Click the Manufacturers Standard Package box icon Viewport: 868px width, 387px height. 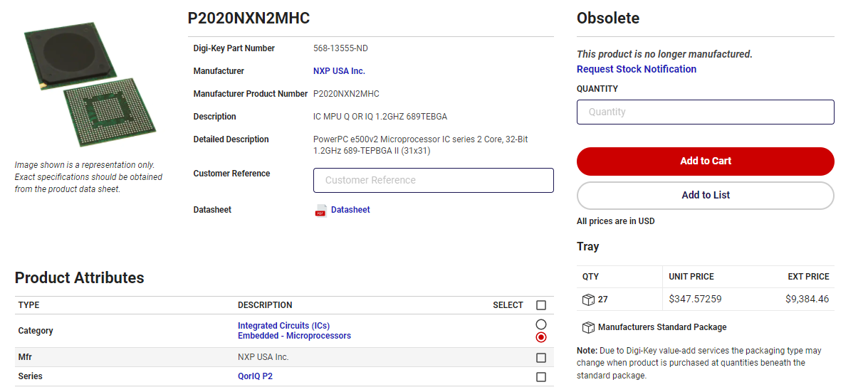588,327
